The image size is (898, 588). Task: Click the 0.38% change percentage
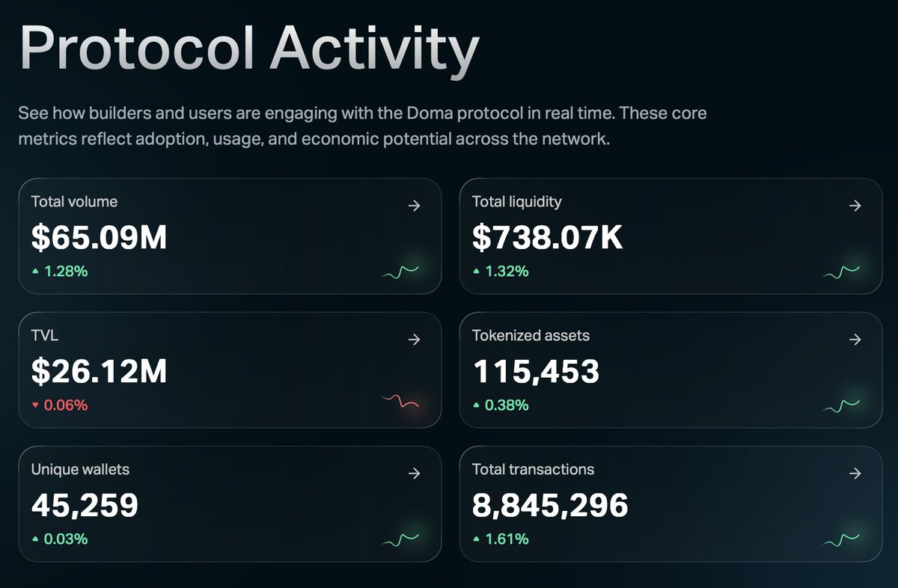pyautogui.click(x=507, y=405)
